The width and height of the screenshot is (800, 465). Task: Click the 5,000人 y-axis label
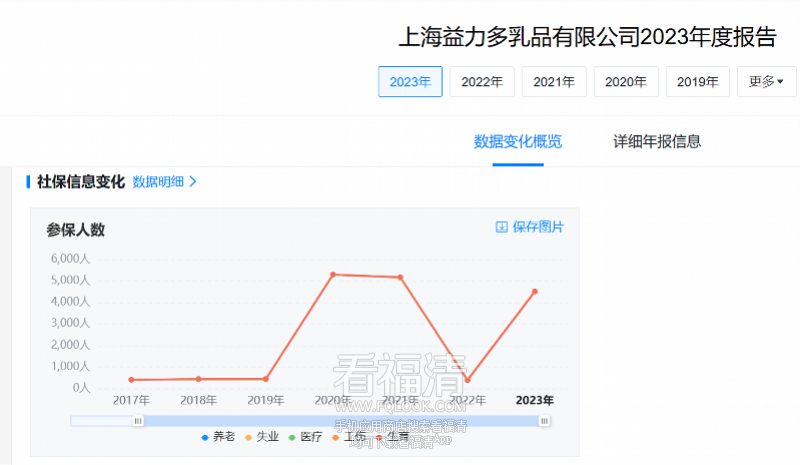(70, 280)
